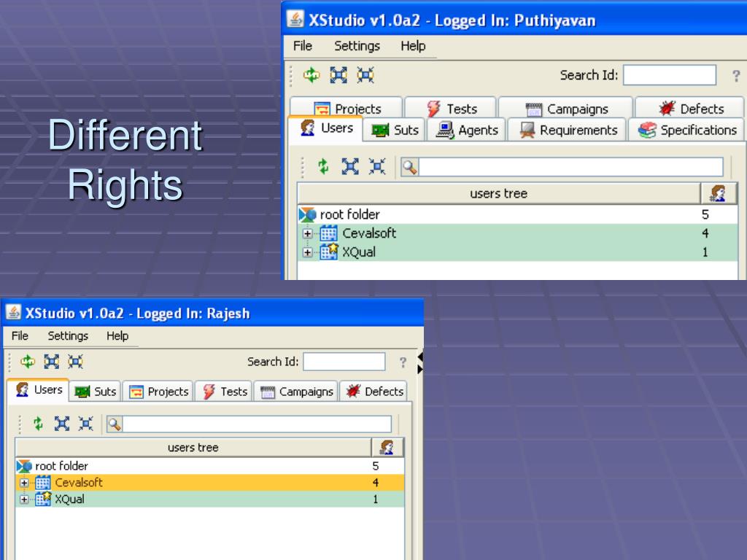Screen dimensions: 747x560
Task: Click collapse-all icon in Rajesh window main toolbar
Action: [75, 362]
